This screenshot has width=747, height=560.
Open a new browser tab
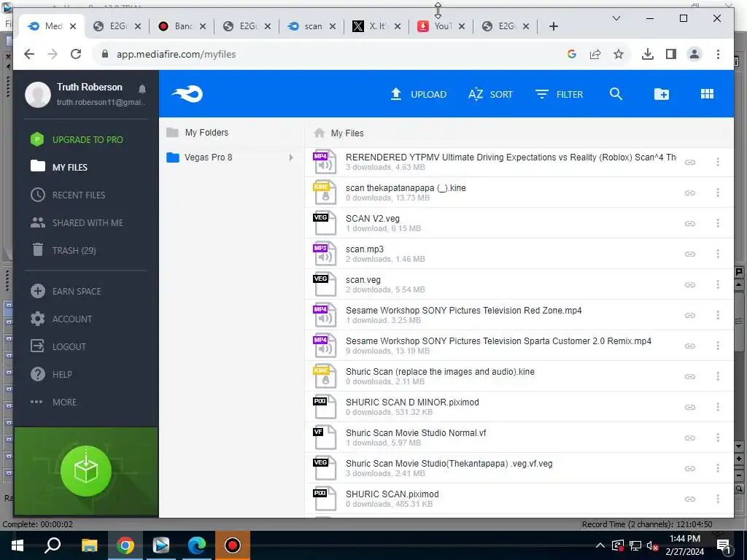(x=553, y=26)
